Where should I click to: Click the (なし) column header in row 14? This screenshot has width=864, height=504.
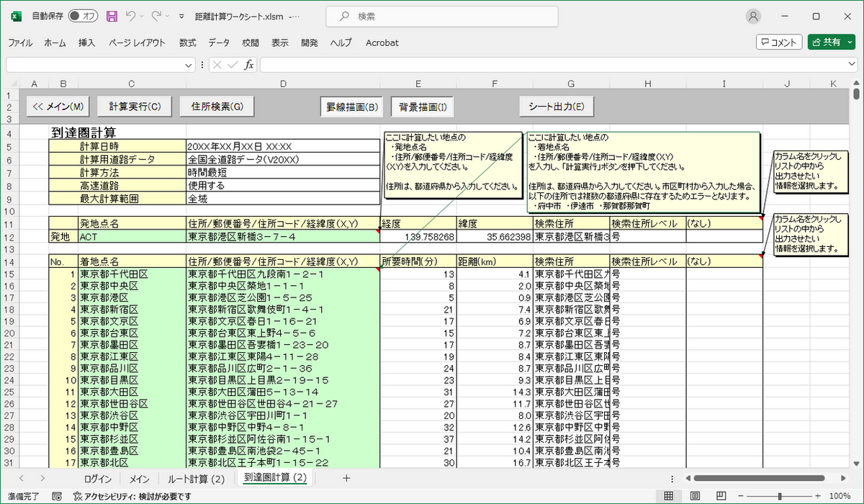[x=724, y=261]
